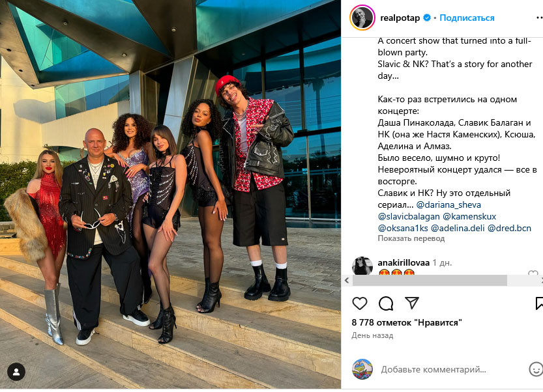Open @kamenskux mention
Image resolution: width=543 pixels, height=392 pixels.
point(469,217)
